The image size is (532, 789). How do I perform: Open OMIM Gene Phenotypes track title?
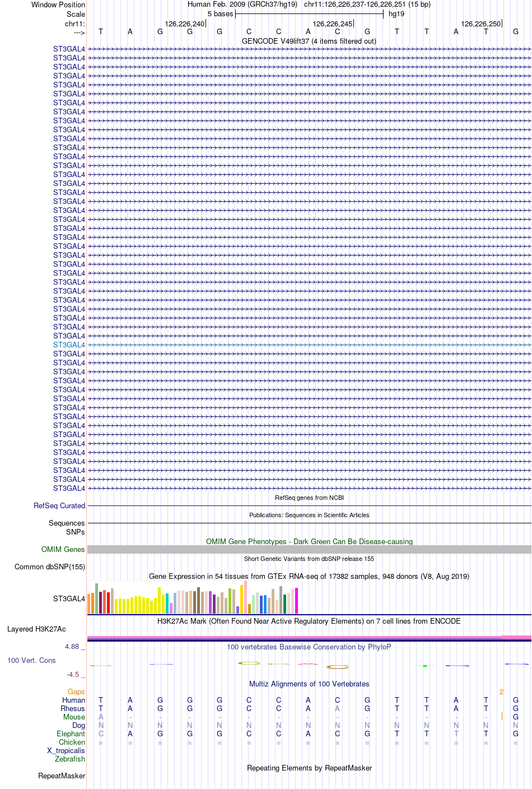(x=309, y=541)
